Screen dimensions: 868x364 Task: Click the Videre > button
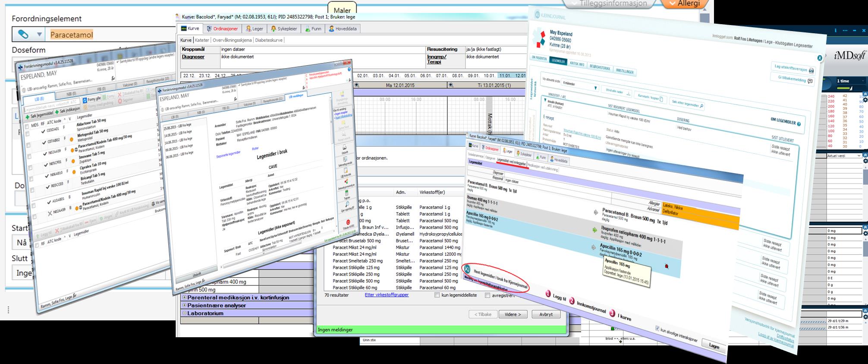coord(513,314)
